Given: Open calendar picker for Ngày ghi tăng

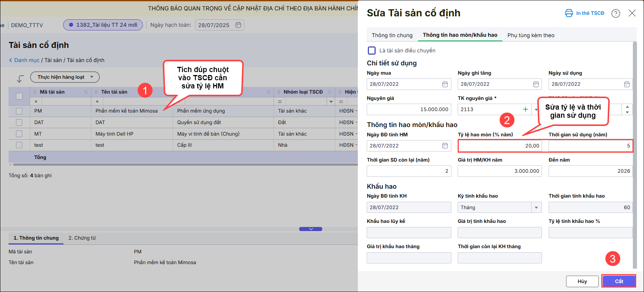Looking at the screenshot, I should 536,84.
